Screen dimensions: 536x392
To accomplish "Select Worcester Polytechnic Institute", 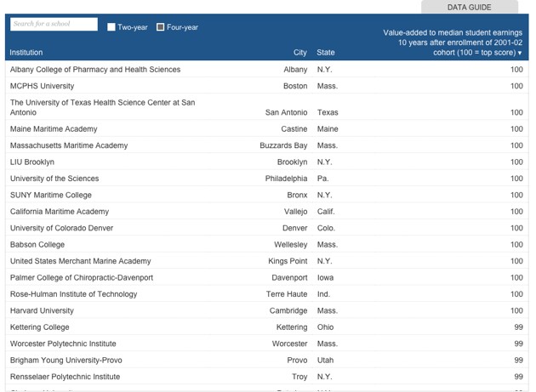I will [63, 344].
